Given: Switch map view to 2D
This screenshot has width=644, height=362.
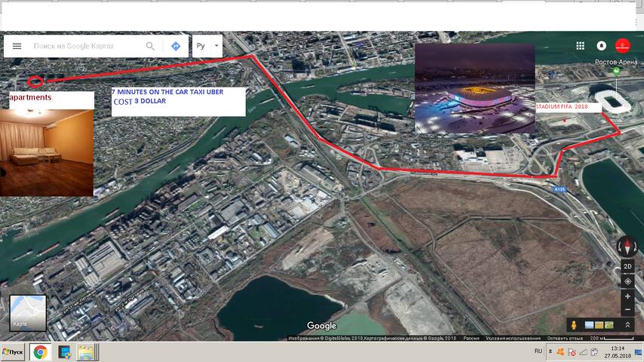Looking at the screenshot, I should point(627,266).
